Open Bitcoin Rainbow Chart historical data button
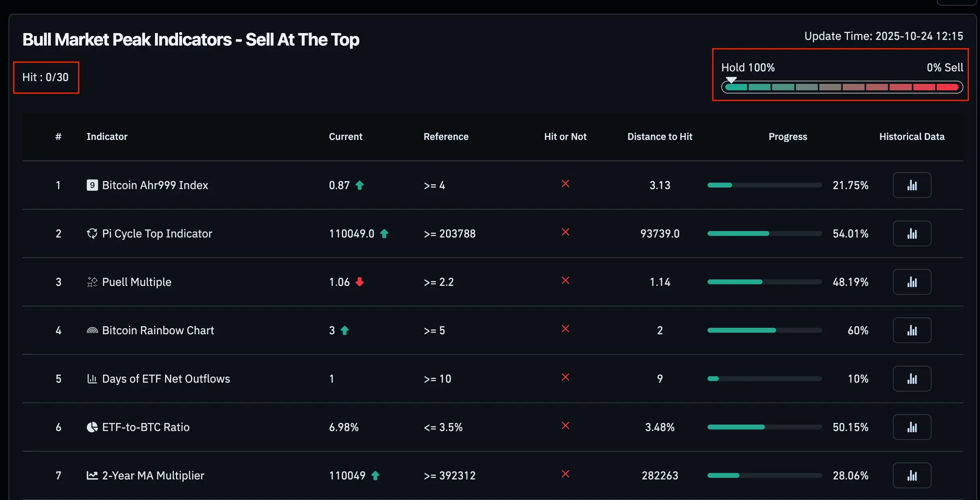Screen dimensions: 980x500 pos(911,330)
